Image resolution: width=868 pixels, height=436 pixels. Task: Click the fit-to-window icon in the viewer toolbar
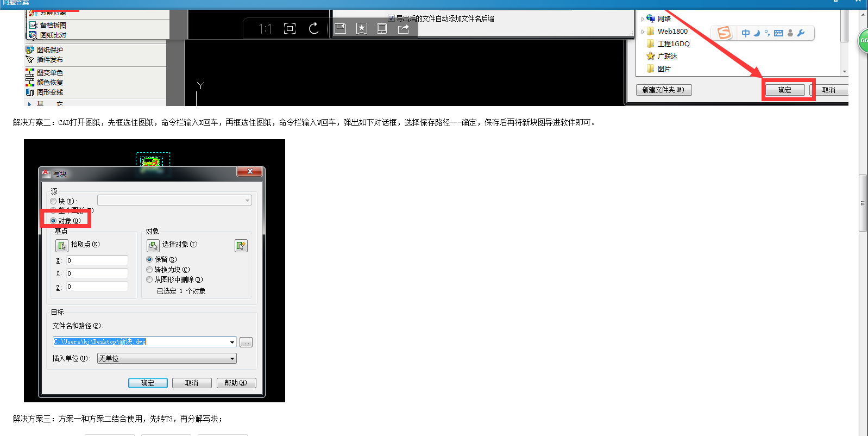(290, 29)
